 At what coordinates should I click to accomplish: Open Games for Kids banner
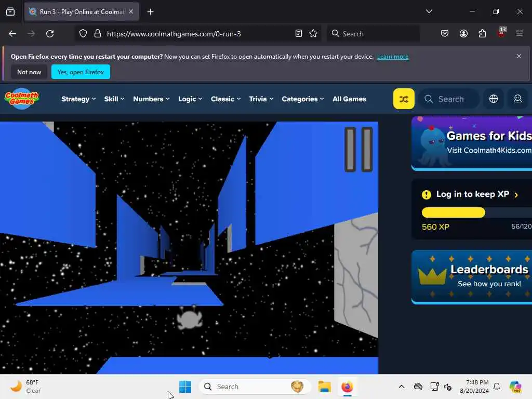coord(472,143)
